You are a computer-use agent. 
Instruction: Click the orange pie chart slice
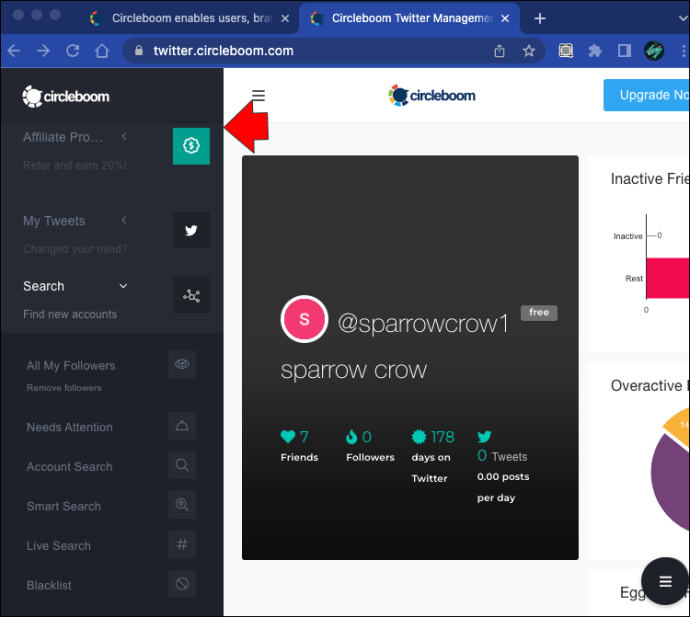679,425
